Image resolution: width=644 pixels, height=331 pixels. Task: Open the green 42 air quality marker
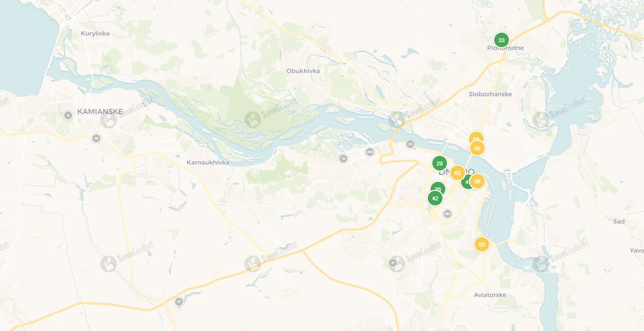[435, 198]
